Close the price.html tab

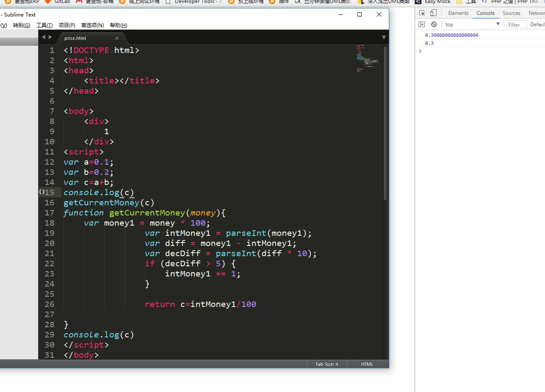(x=117, y=38)
